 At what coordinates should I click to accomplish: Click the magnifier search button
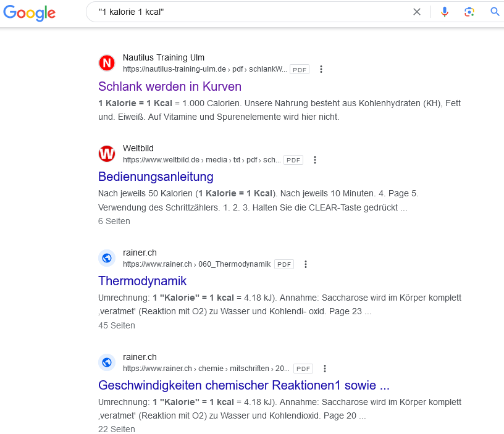[x=495, y=12]
